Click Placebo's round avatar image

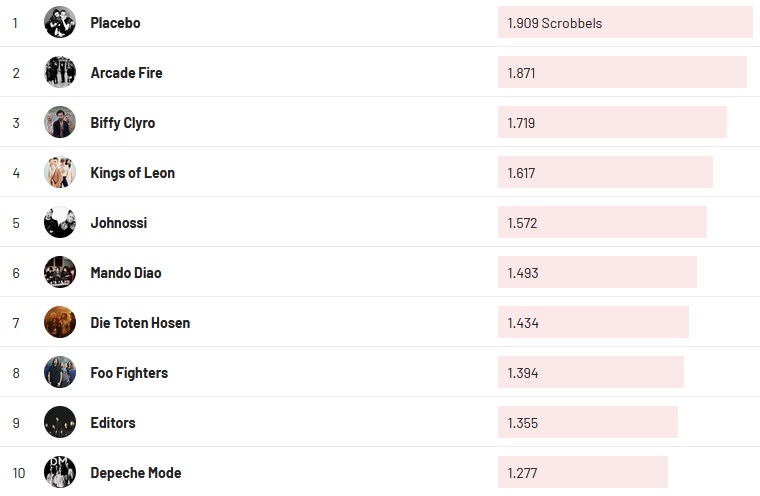point(60,22)
